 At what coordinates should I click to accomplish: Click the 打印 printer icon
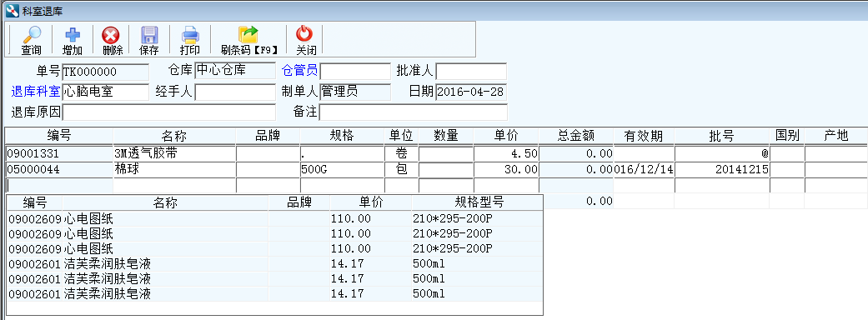[190, 36]
